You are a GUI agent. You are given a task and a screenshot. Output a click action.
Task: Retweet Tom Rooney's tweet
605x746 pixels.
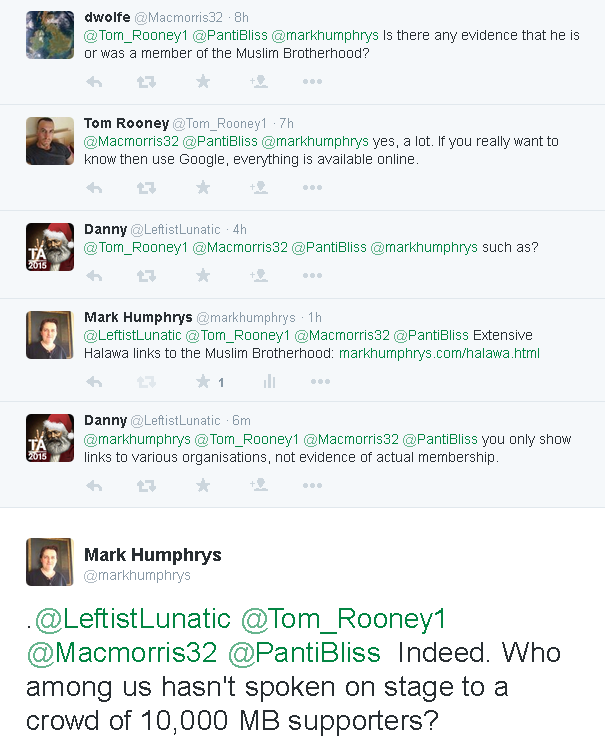pos(147,187)
